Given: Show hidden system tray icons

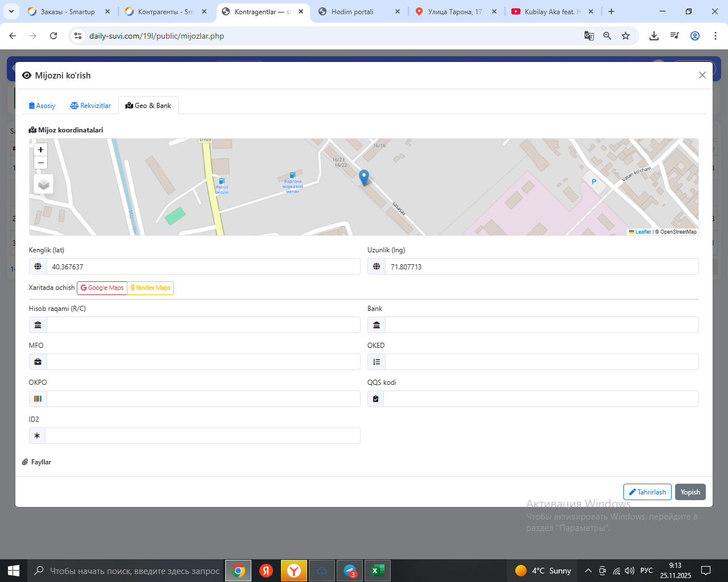Looking at the screenshot, I should click(x=588, y=571).
